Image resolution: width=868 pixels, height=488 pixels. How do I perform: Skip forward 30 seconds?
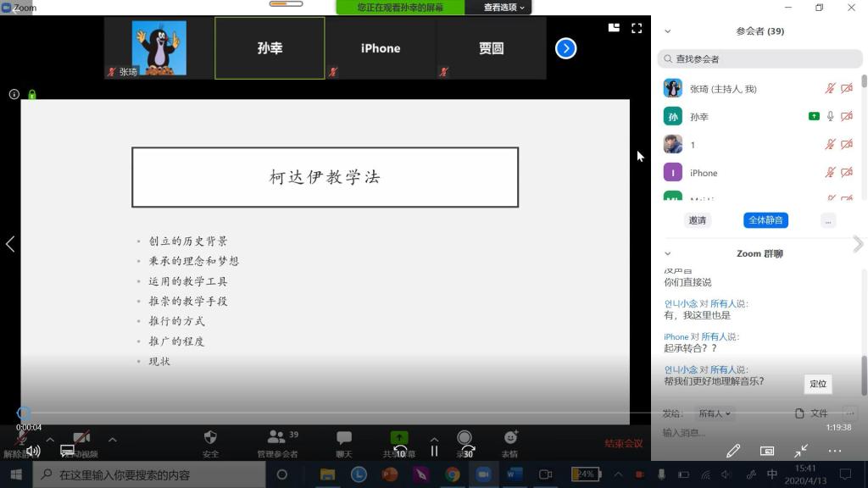pyautogui.click(x=467, y=452)
